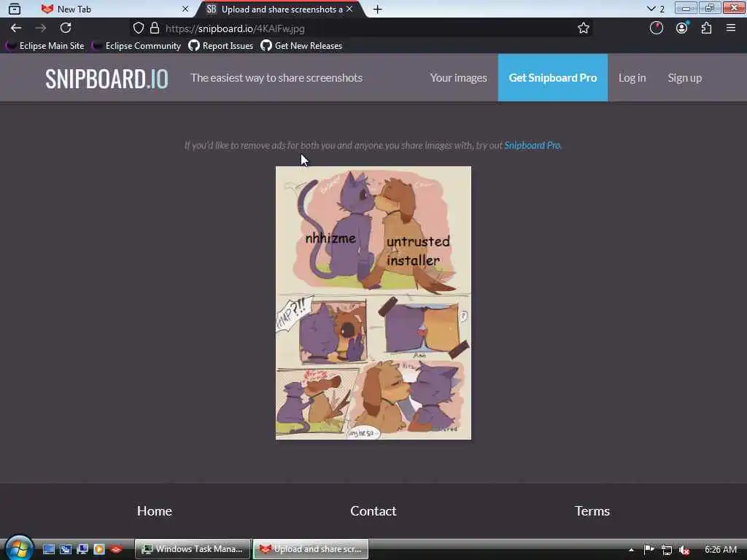This screenshot has height=560, width=747.
Task: Open the extensions puzzle icon
Action: (x=706, y=28)
